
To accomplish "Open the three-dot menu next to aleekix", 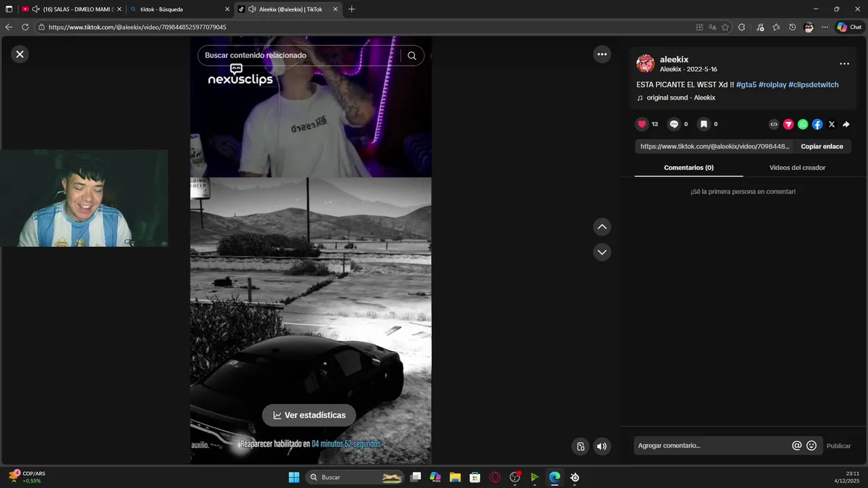I will pos(844,64).
